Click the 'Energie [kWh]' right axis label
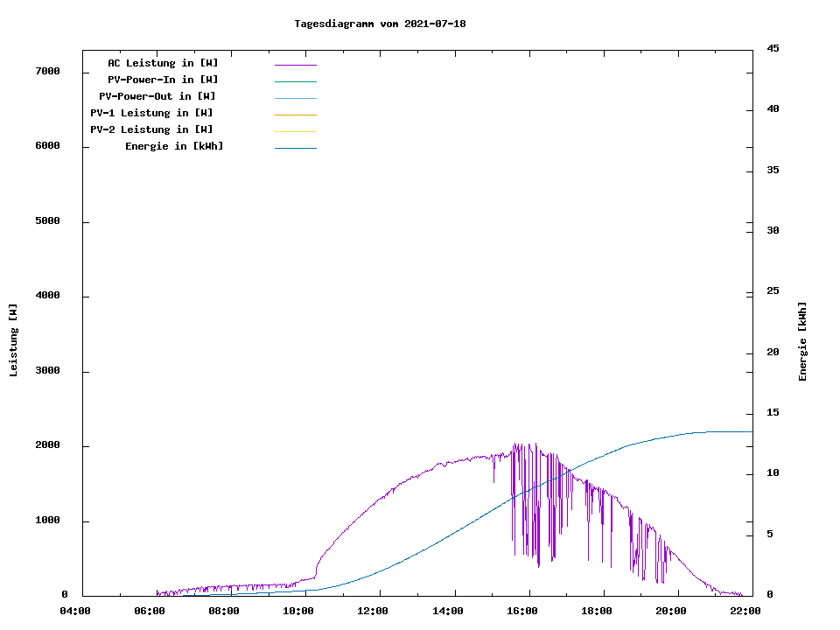 click(x=802, y=341)
